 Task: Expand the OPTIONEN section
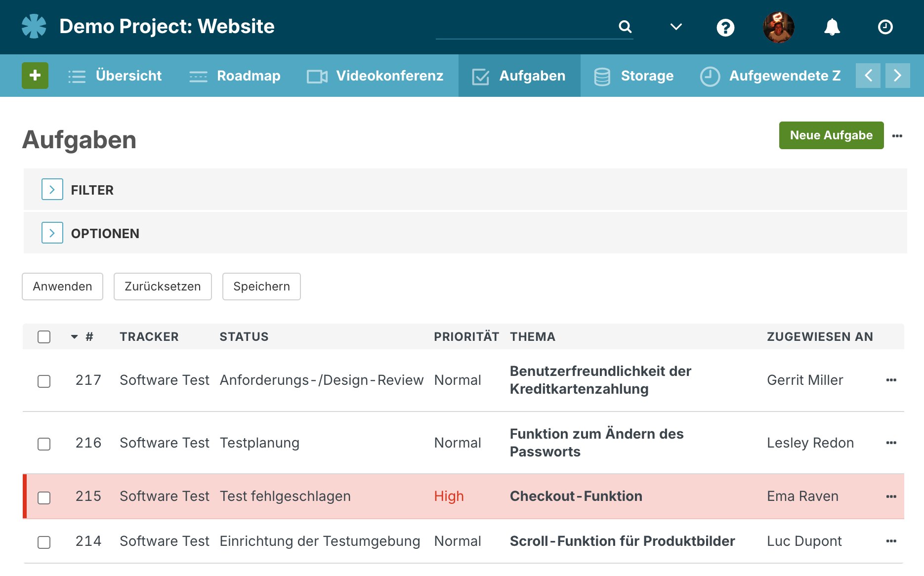click(x=52, y=233)
